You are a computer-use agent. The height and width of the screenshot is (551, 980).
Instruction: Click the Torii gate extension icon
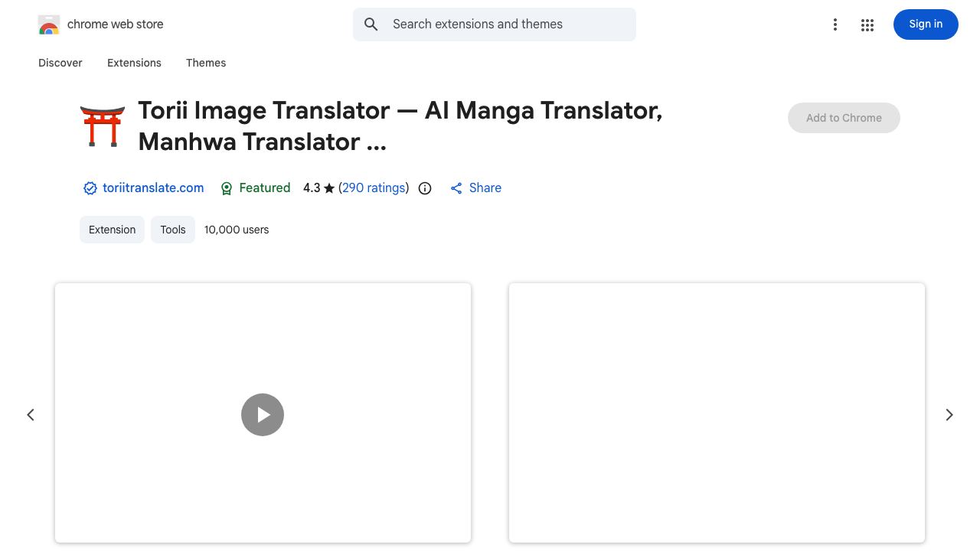pyautogui.click(x=103, y=126)
